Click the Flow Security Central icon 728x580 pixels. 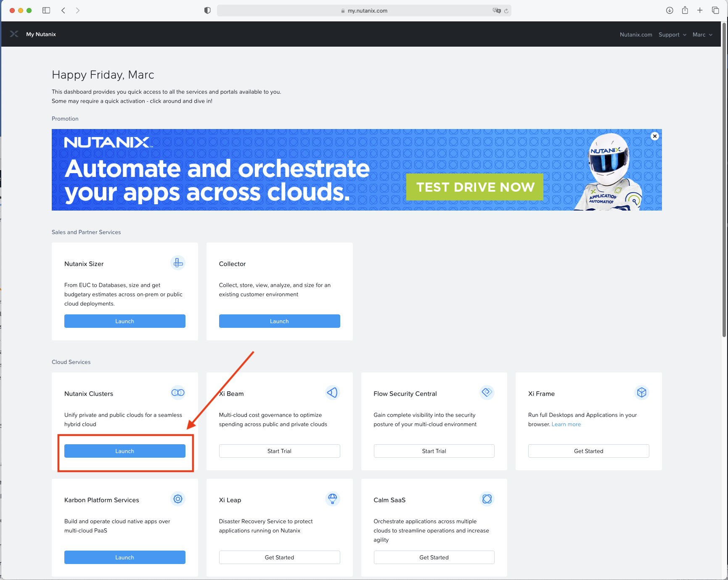click(x=487, y=393)
